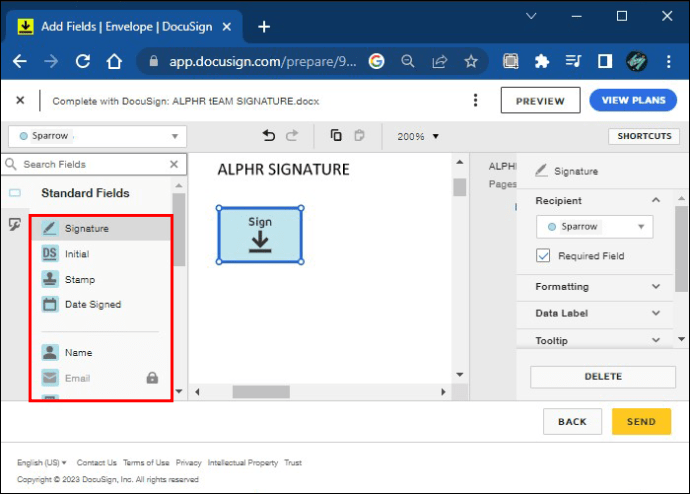This screenshot has height=494, width=690.
Task: Click the Search Fields input
Action: pyautogui.click(x=95, y=164)
